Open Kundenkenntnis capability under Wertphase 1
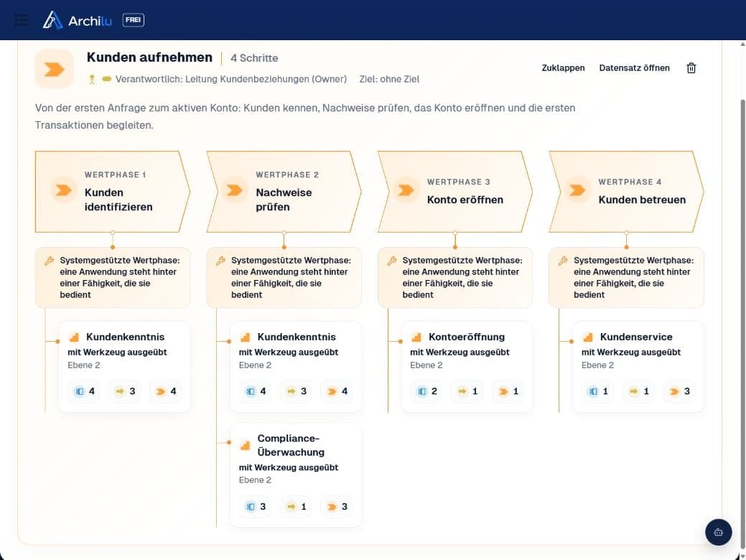 pos(124,366)
